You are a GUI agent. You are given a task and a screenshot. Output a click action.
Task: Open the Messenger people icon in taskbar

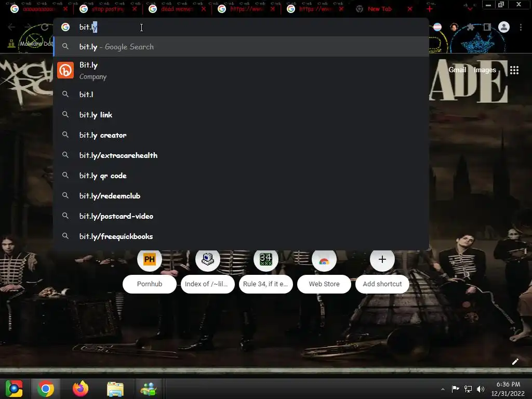click(x=149, y=389)
